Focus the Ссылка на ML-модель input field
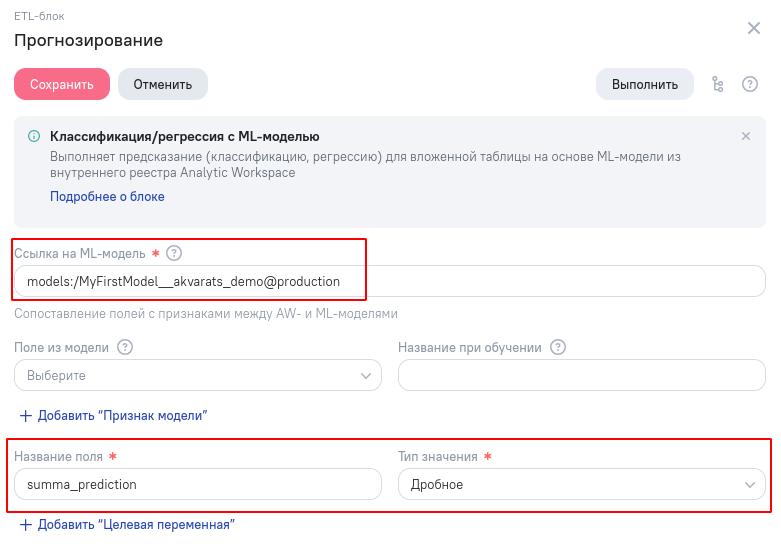 pos(390,281)
